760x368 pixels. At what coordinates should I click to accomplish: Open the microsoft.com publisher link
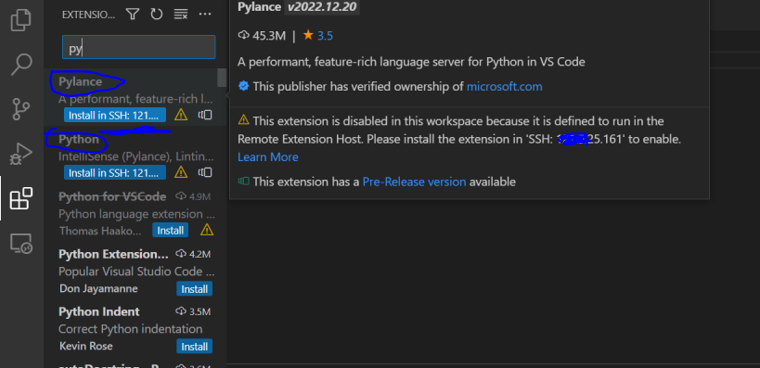point(504,87)
